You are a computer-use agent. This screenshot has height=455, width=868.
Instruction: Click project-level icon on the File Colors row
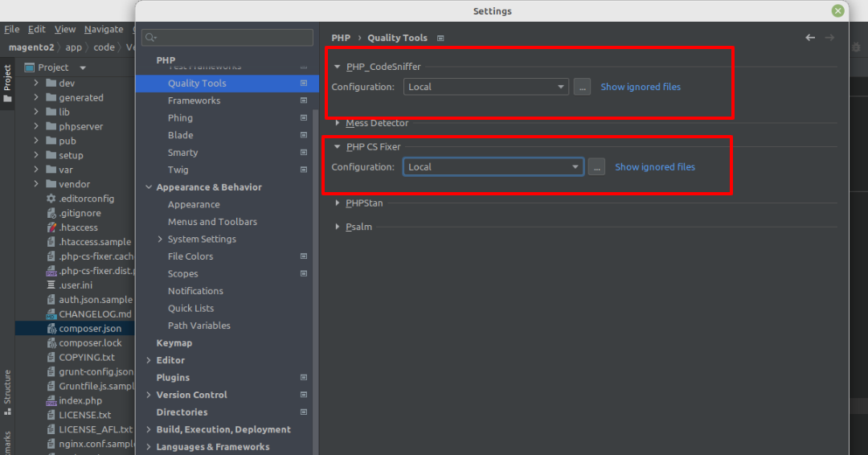pyautogui.click(x=303, y=256)
